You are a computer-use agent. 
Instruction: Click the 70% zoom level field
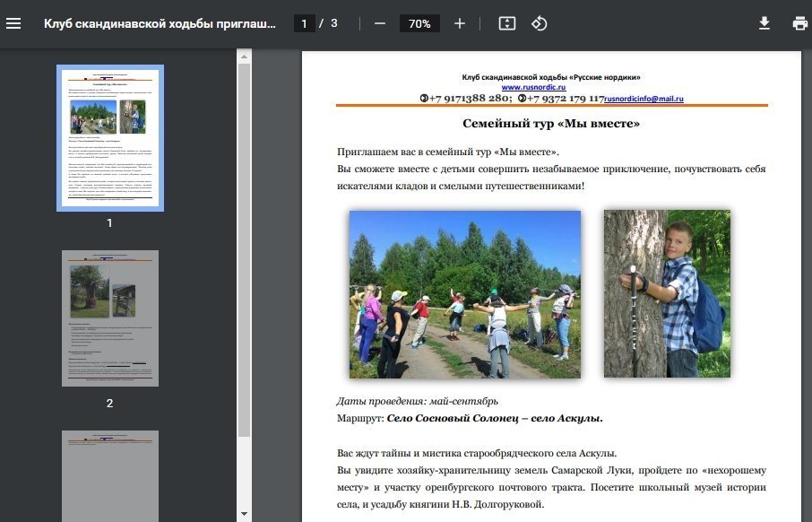tap(419, 23)
